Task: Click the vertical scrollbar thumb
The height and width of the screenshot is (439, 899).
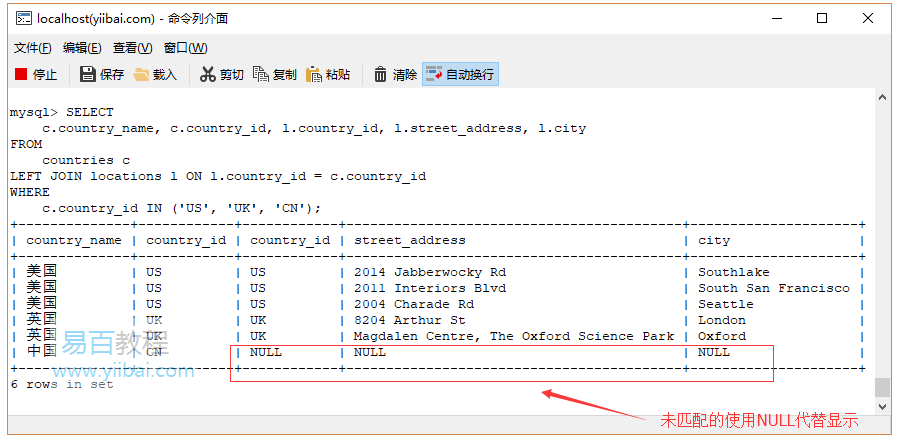Action: click(881, 387)
